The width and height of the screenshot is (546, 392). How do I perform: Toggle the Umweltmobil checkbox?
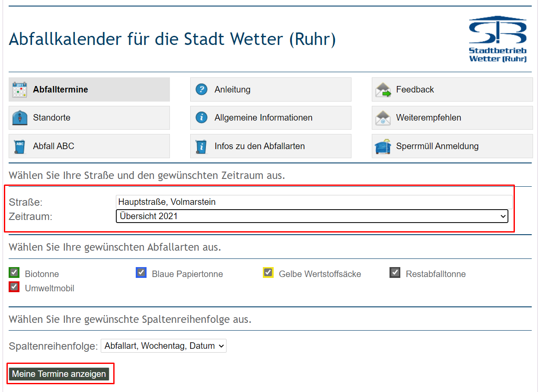click(14, 287)
